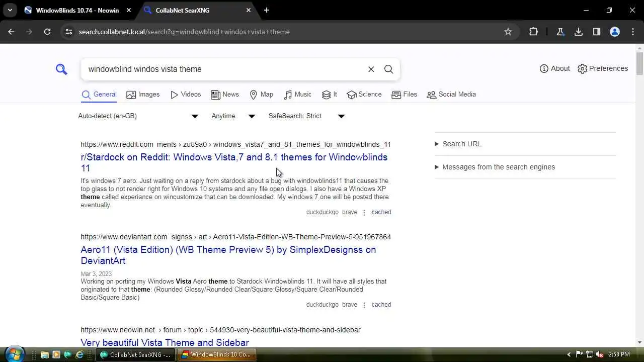Image resolution: width=644 pixels, height=362 pixels.
Task: Show hidden system tray icons
Action: [569, 354]
